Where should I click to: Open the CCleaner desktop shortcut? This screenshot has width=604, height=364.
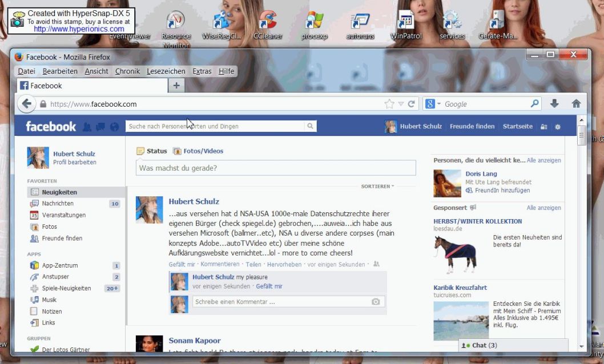pyautogui.click(x=268, y=26)
